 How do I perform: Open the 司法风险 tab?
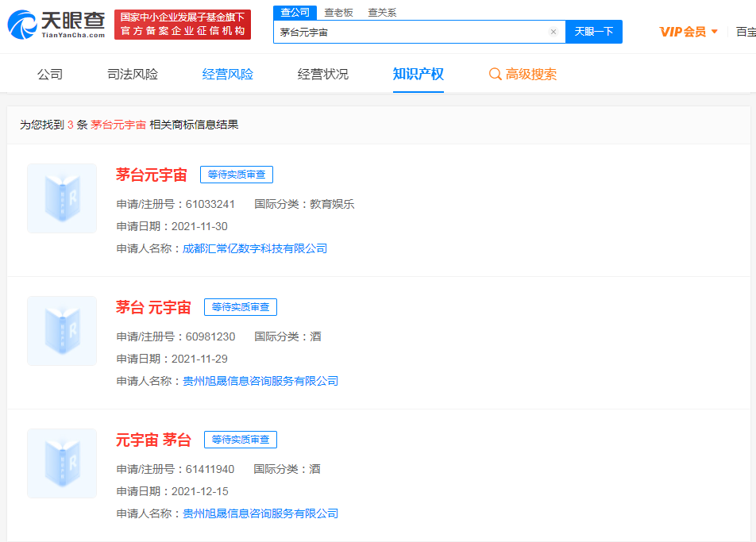click(x=133, y=74)
